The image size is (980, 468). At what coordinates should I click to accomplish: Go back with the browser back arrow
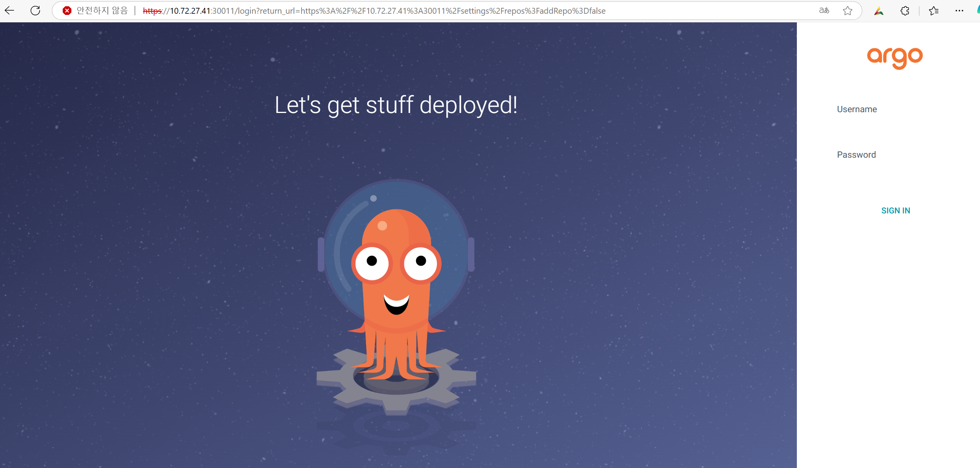(9, 11)
